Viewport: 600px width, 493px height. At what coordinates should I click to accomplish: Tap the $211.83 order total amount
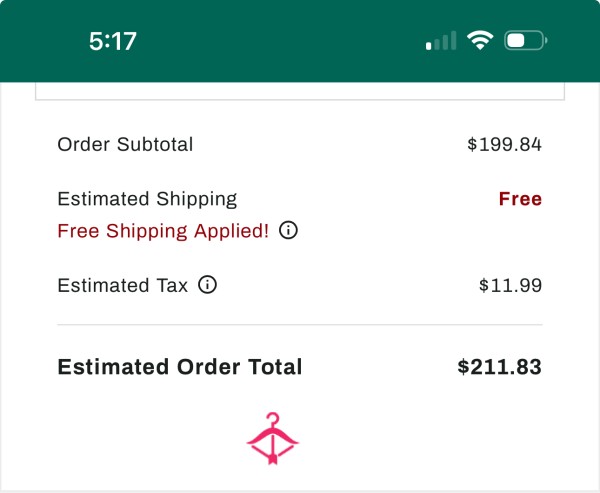pos(500,367)
